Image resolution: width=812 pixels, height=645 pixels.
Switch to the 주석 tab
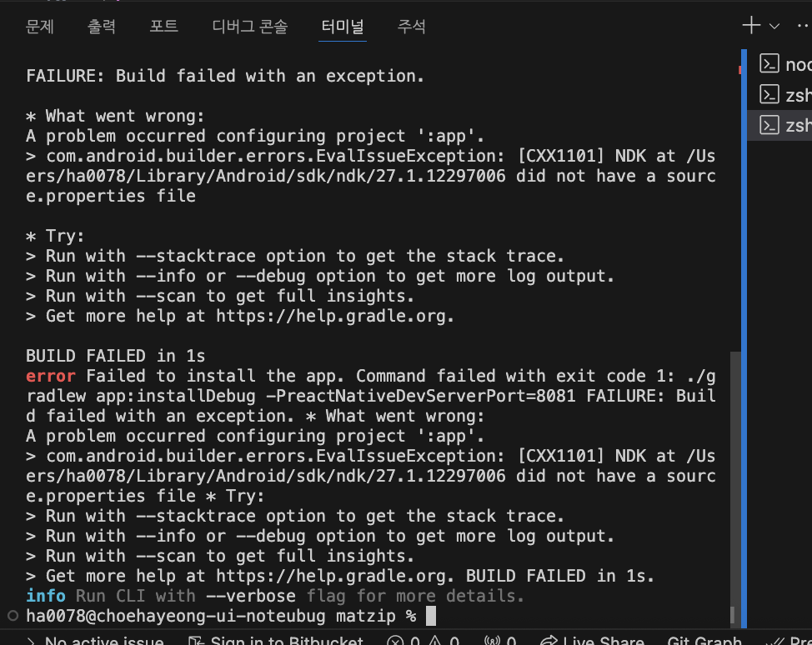click(x=411, y=26)
